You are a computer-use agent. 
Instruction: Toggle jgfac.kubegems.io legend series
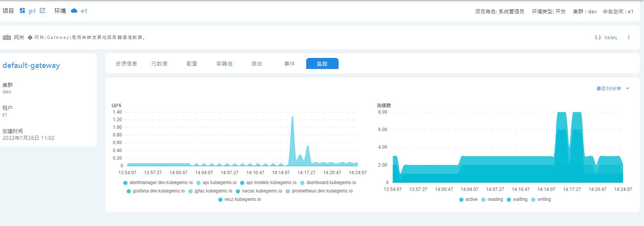click(x=210, y=191)
